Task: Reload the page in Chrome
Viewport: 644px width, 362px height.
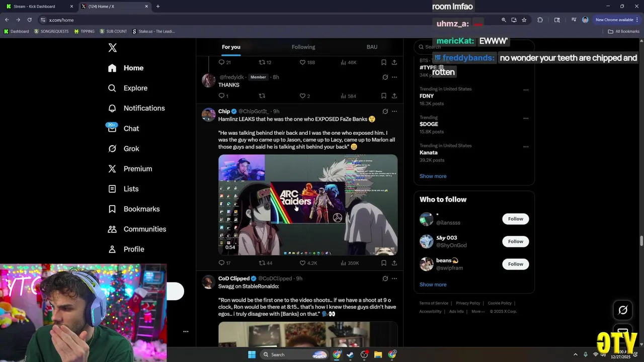Action: 29,20
